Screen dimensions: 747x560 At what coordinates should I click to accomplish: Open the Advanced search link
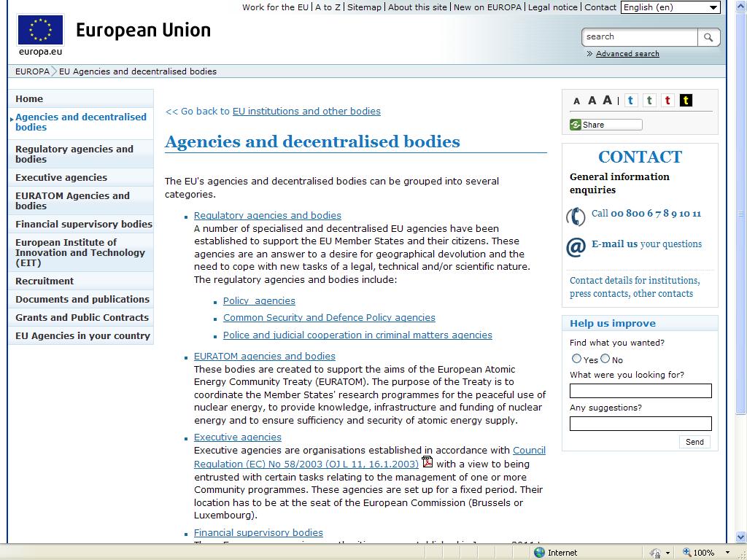tap(627, 54)
